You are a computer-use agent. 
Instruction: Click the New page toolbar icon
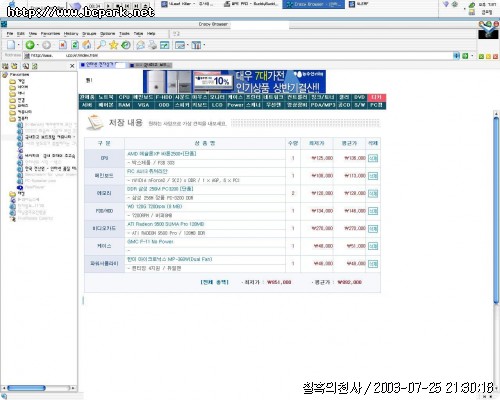(x=11, y=45)
